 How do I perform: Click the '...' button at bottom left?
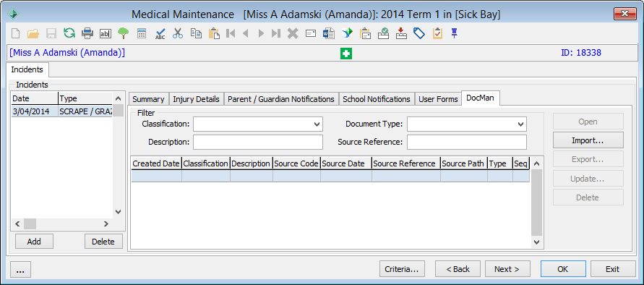pyautogui.click(x=20, y=271)
